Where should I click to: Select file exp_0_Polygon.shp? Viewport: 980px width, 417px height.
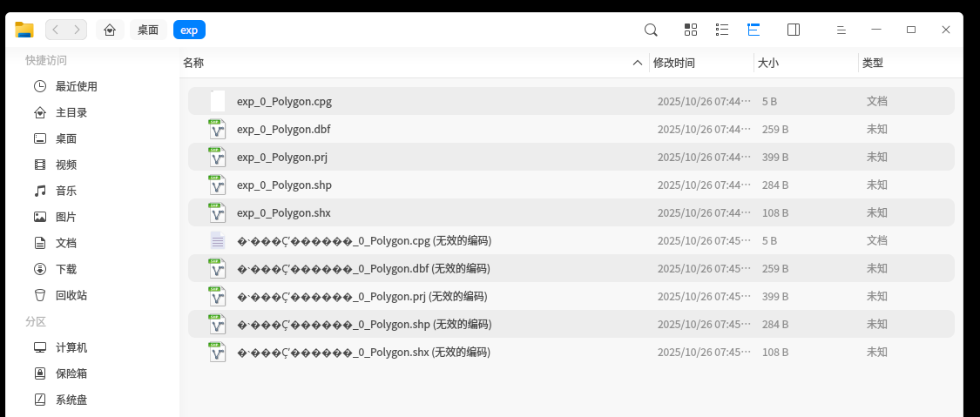(x=571, y=185)
